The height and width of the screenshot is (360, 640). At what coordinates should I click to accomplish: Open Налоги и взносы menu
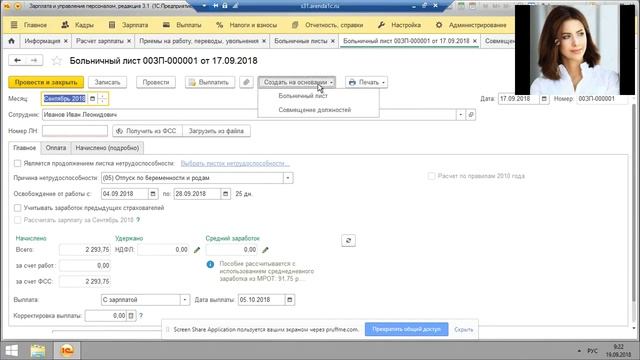coord(247,25)
